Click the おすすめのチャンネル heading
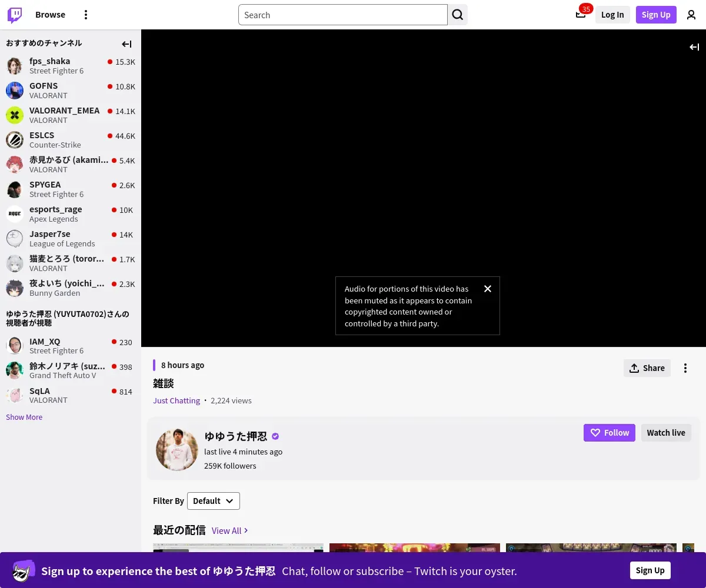 [44, 43]
